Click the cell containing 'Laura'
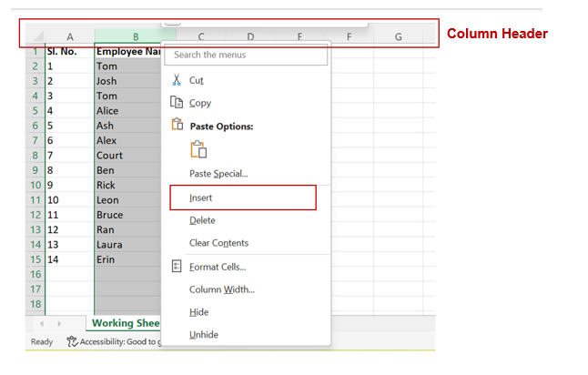 (128, 245)
